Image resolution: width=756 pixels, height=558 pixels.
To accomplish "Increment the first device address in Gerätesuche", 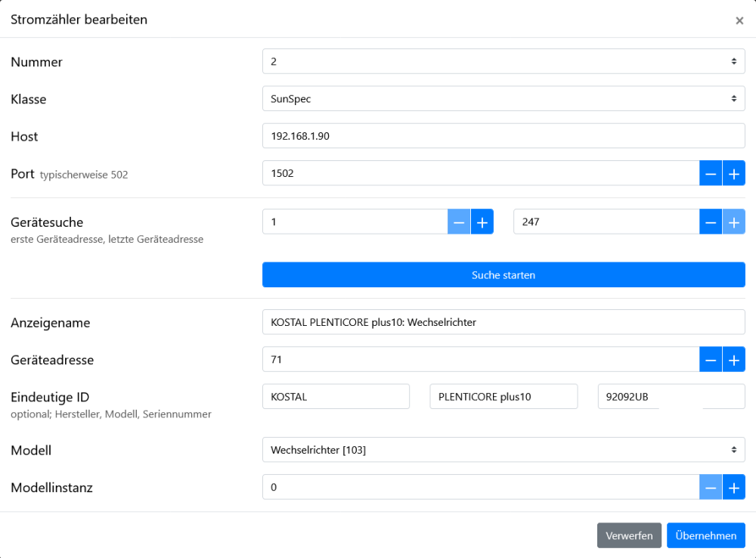I will pos(482,222).
